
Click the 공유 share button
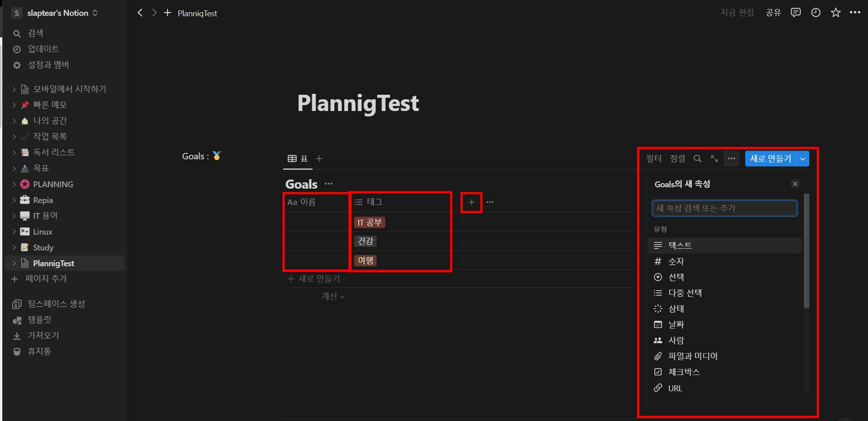[x=773, y=13]
